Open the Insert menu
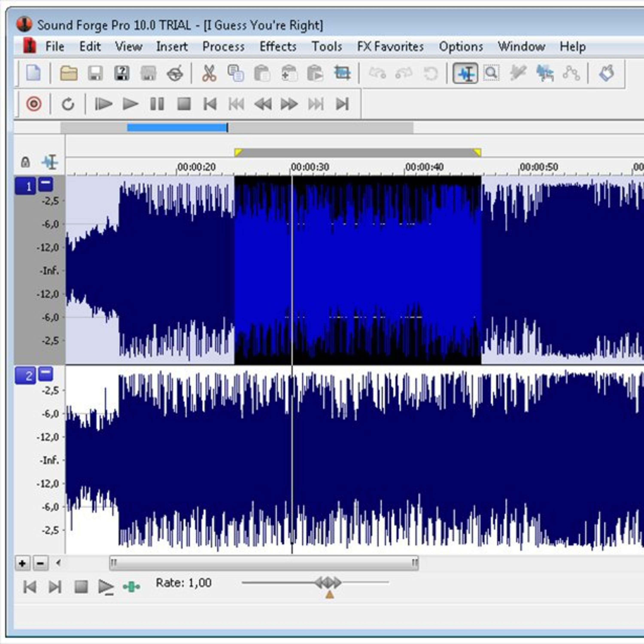The image size is (644, 644). 172,46
